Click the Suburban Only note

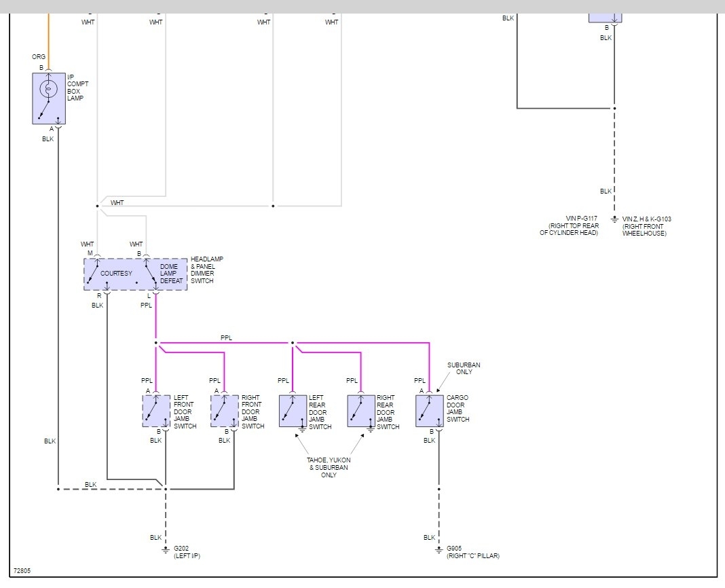[x=464, y=368]
